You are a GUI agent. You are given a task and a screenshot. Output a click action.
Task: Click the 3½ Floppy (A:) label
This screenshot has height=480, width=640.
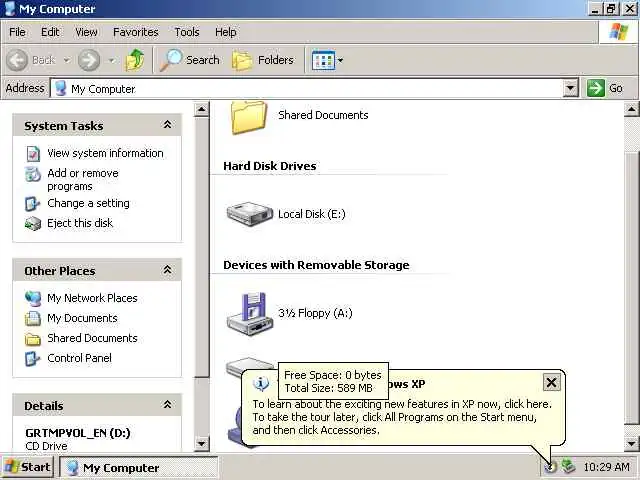click(x=315, y=313)
